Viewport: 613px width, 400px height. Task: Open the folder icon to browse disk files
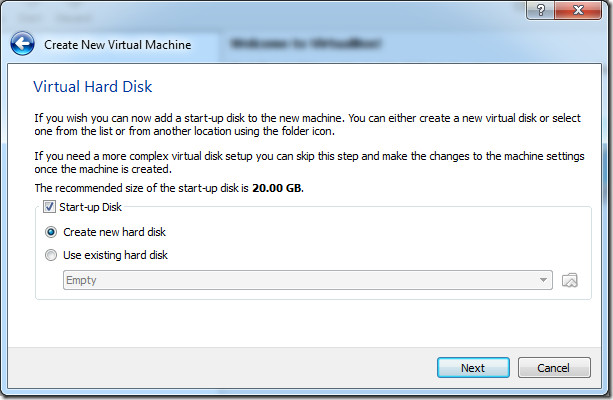(569, 280)
